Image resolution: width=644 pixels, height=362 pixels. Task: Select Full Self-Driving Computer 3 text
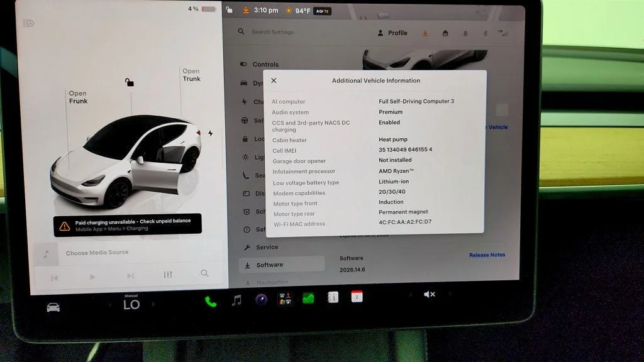pyautogui.click(x=416, y=101)
